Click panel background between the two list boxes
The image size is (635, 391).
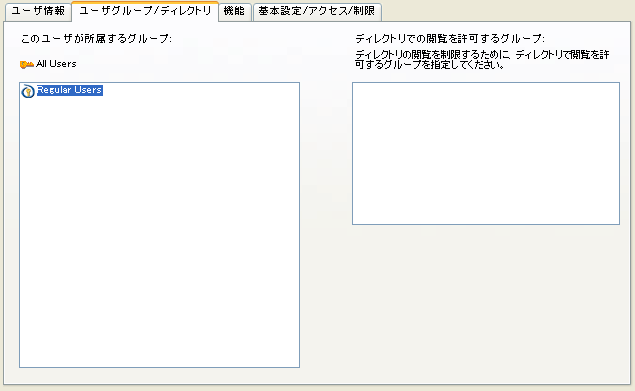[x=326, y=223]
